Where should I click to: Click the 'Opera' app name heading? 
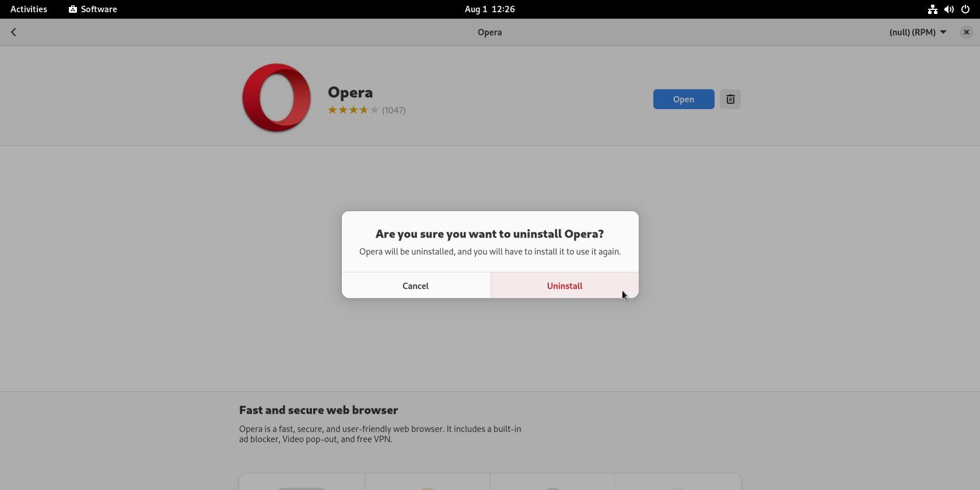tap(350, 92)
